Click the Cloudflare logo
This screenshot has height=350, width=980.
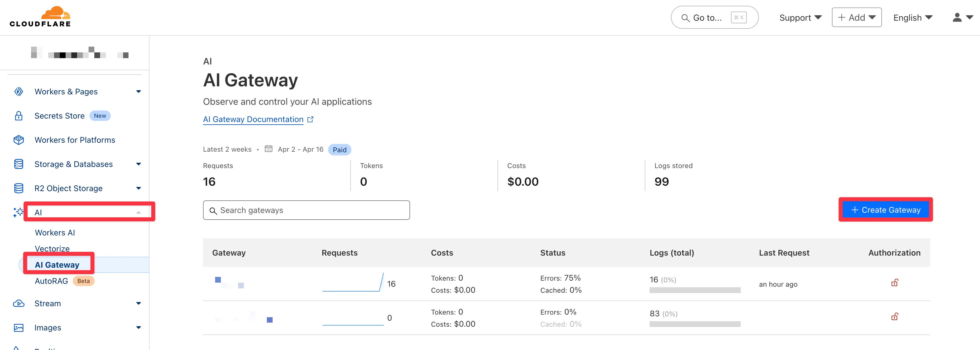40,17
